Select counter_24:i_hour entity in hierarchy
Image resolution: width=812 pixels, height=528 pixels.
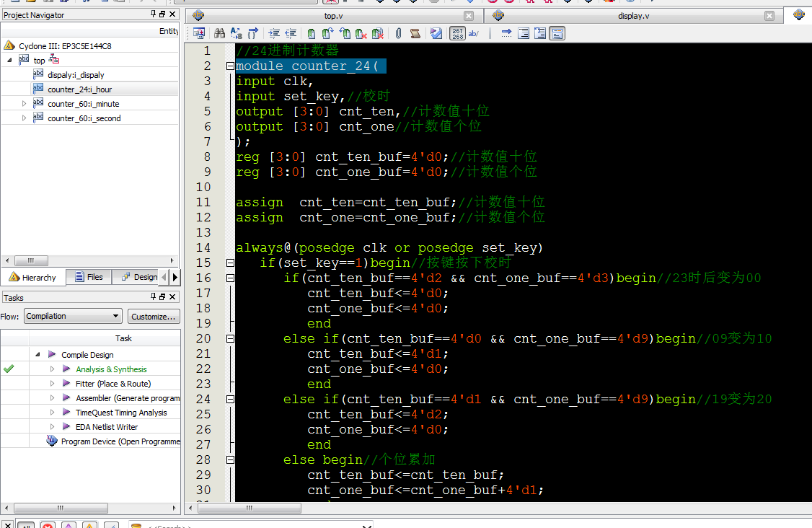[x=80, y=89]
